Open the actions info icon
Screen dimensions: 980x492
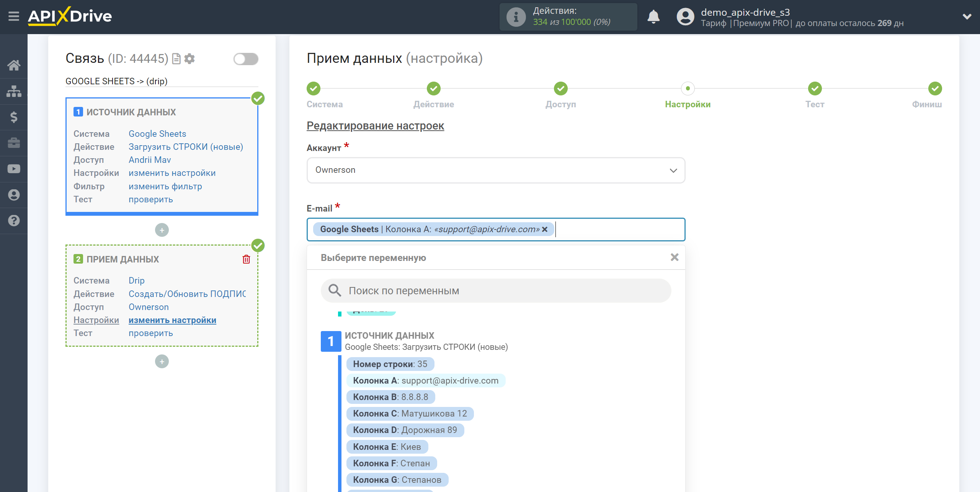click(x=516, y=17)
